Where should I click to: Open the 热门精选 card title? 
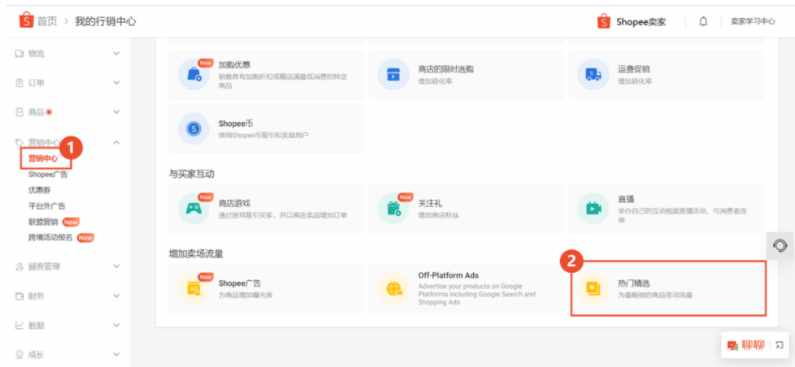coord(634,283)
